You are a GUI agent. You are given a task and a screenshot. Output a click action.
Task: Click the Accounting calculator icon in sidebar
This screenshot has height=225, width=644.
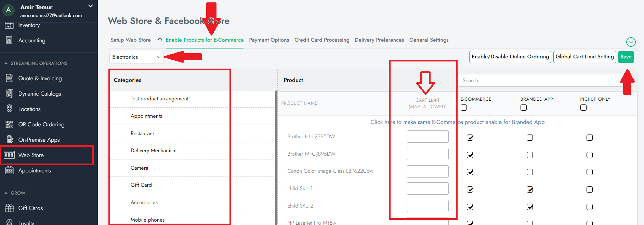(9, 40)
